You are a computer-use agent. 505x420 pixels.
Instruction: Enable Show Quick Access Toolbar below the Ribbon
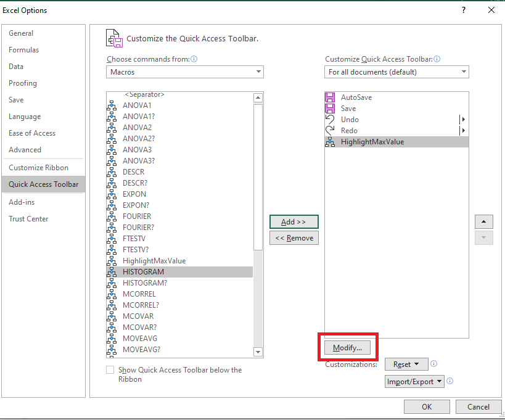110,370
